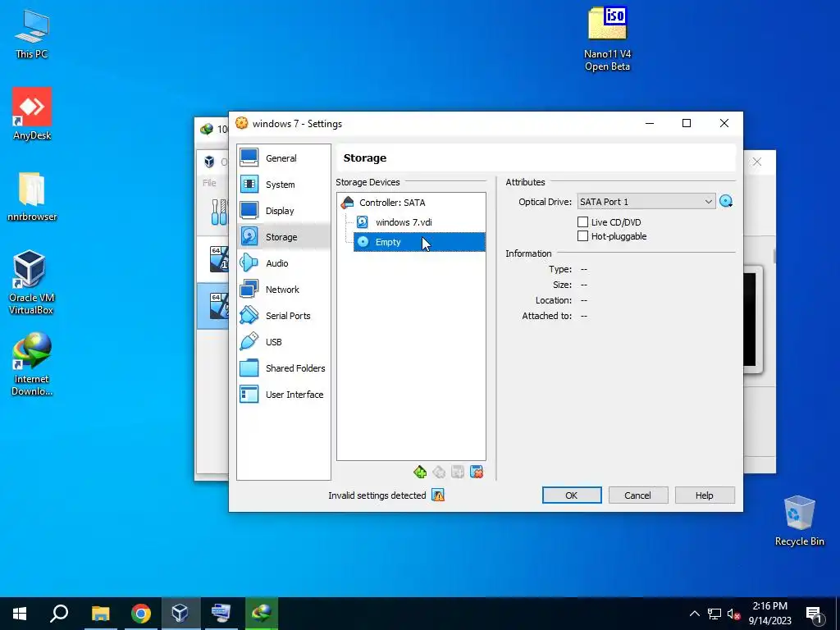Open the Windows Start menu

(20, 614)
